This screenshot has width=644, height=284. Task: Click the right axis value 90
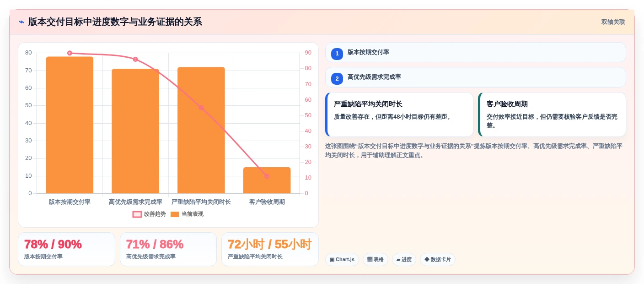point(308,53)
